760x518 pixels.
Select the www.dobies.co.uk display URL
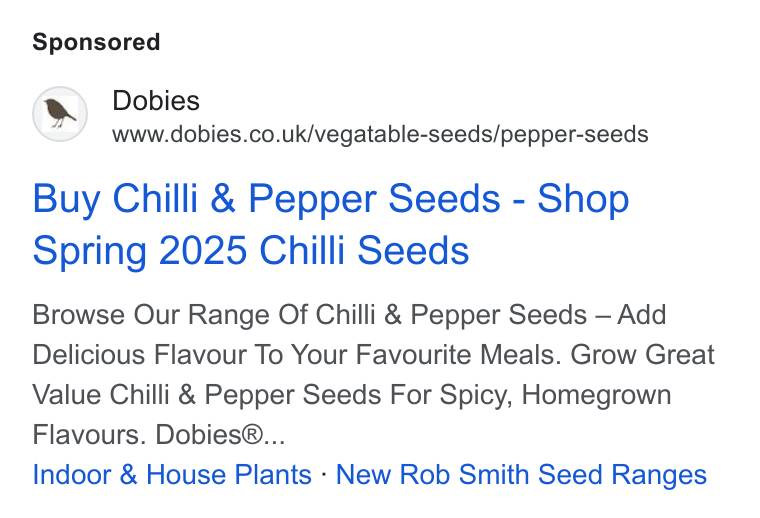380,135
